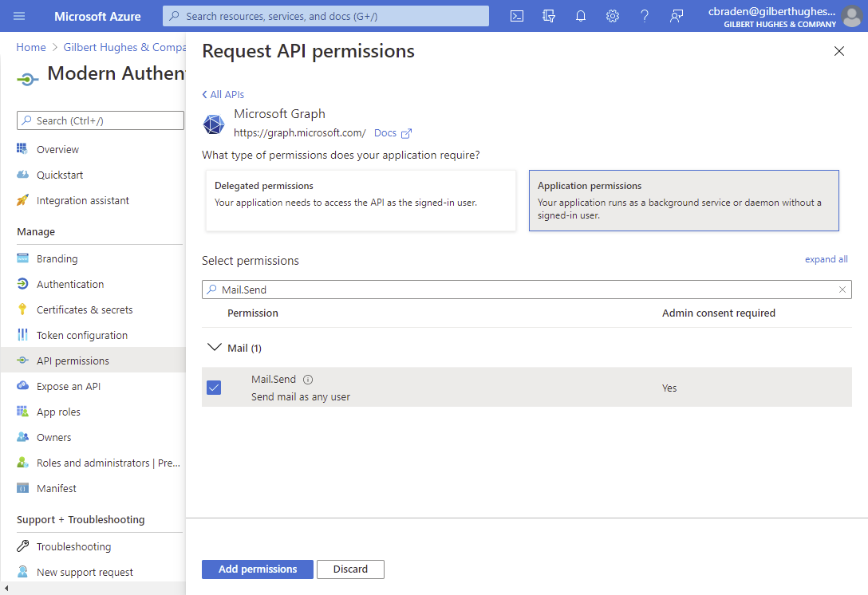
Task: Click the Integration assistant rocket icon
Action: pos(22,200)
